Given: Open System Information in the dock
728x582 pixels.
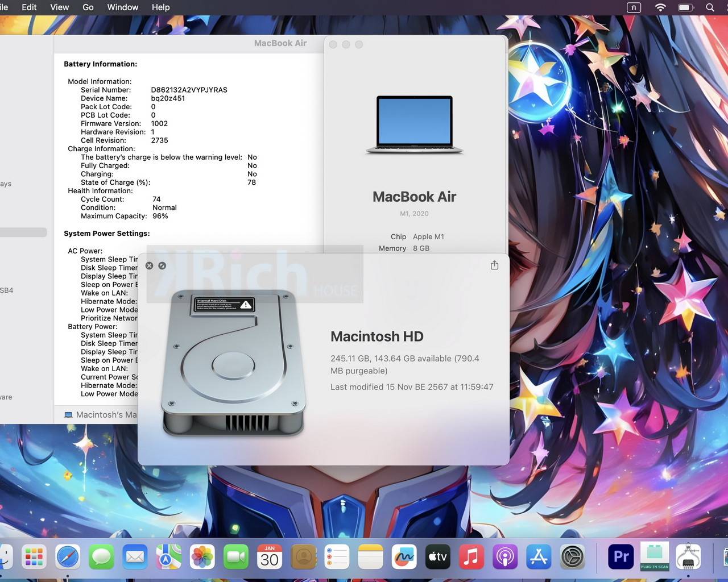Looking at the screenshot, I should click(688, 556).
